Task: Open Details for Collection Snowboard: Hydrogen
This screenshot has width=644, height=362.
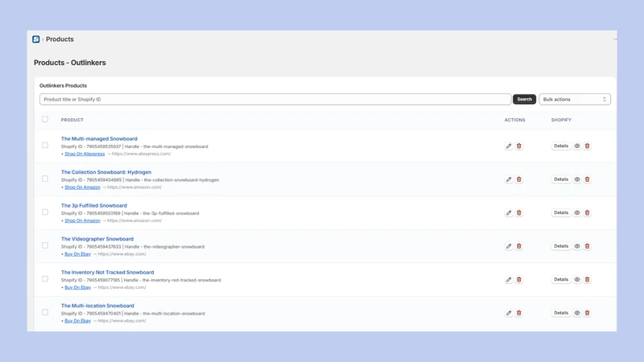Action: tap(561, 179)
